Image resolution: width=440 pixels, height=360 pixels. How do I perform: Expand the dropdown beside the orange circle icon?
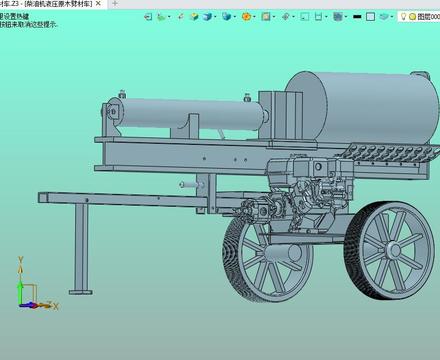tap(254, 17)
